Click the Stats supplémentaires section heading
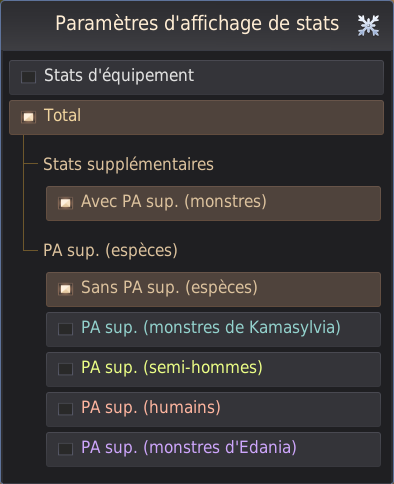Screen dimensions: 394x484 (x=128, y=165)
